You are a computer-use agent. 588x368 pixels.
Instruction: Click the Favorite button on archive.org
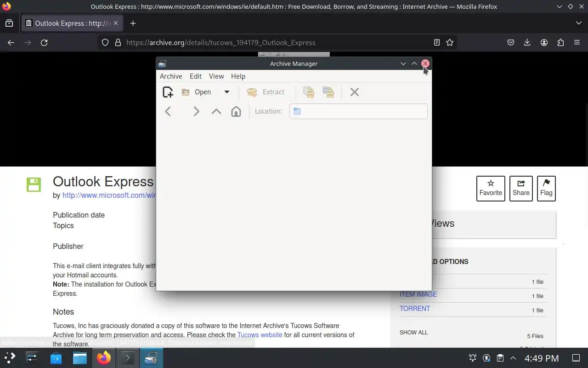pos(491,189)
